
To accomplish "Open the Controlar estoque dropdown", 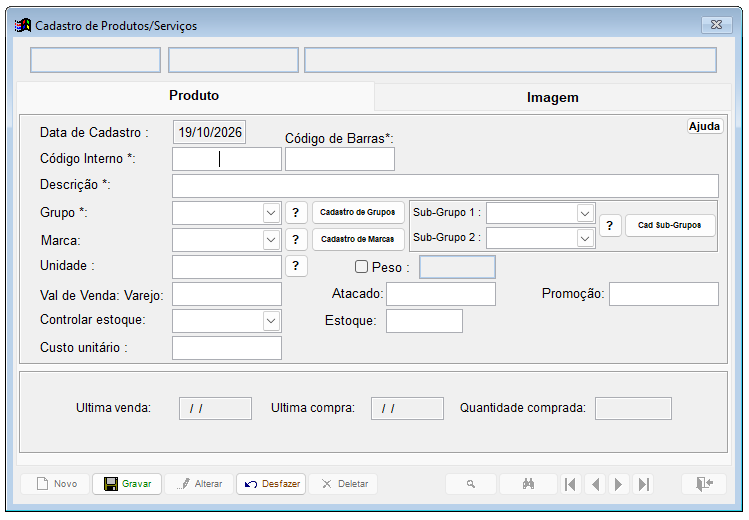I will 271,321.
